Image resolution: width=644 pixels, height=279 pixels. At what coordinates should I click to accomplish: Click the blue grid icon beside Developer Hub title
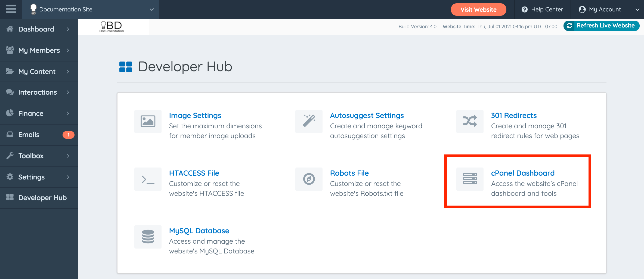point(126,67)
